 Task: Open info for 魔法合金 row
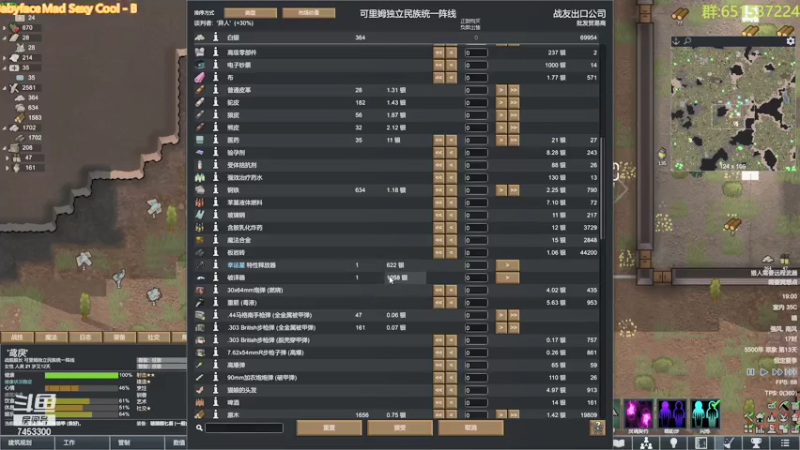[215, 240]
